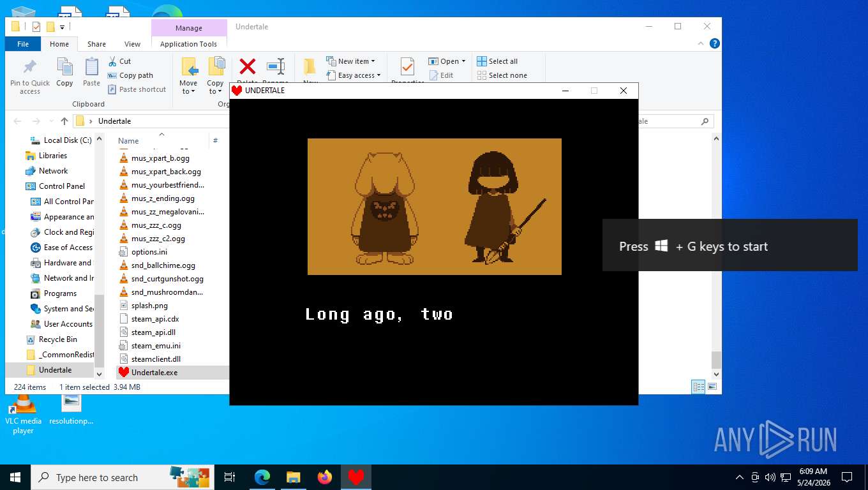
Task: Select the Undertale folder in tree
Action: pyautogui.click(x=49, y=370)
